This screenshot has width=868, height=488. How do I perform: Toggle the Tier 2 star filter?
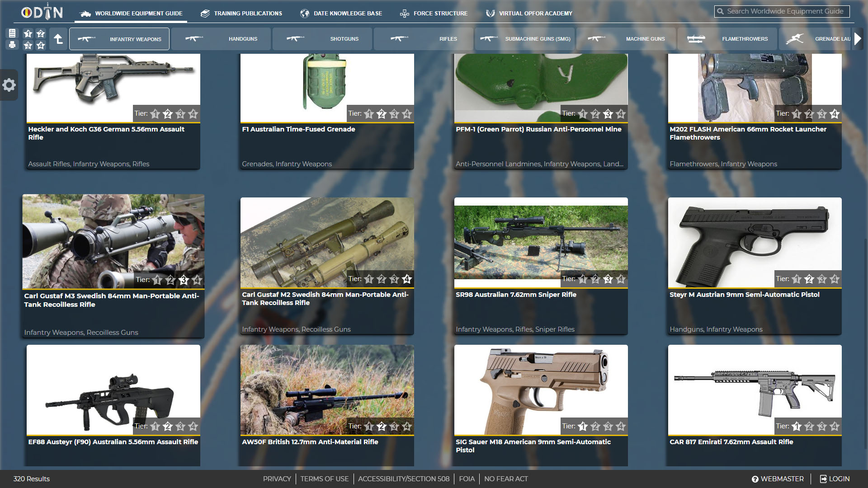point(41,33)
